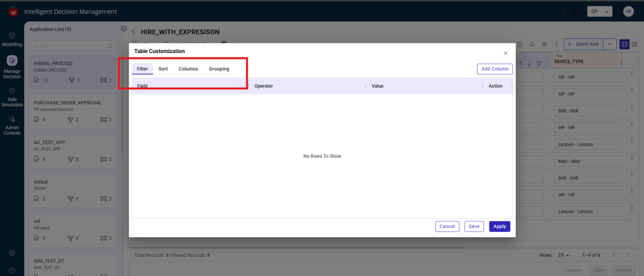The image size is (644, 276).
Task: Select the HIRING_PROCESS application card
Action: click(x=73, y=72)
